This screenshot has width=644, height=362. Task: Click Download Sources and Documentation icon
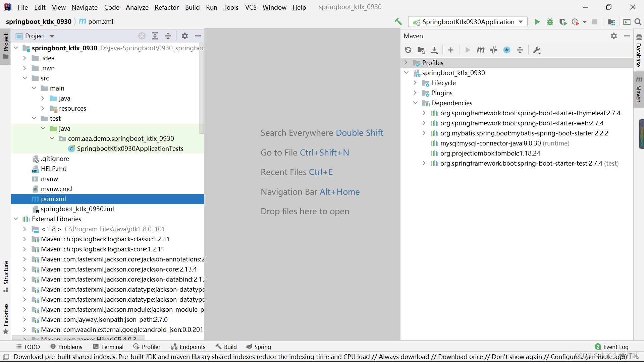(x=435, y=50)
